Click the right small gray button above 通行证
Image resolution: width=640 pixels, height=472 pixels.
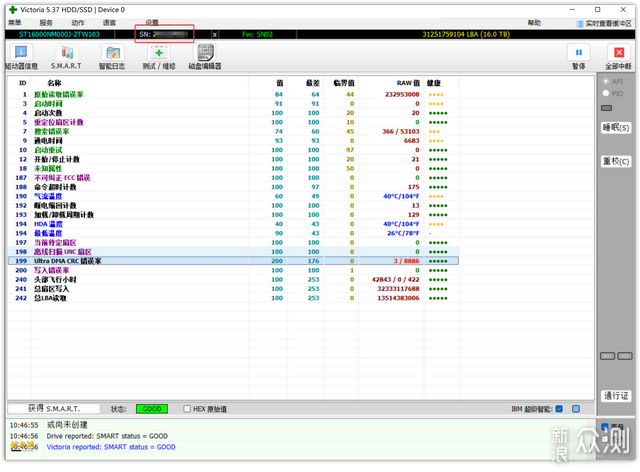pyautogui.click(x=625, y=356)
